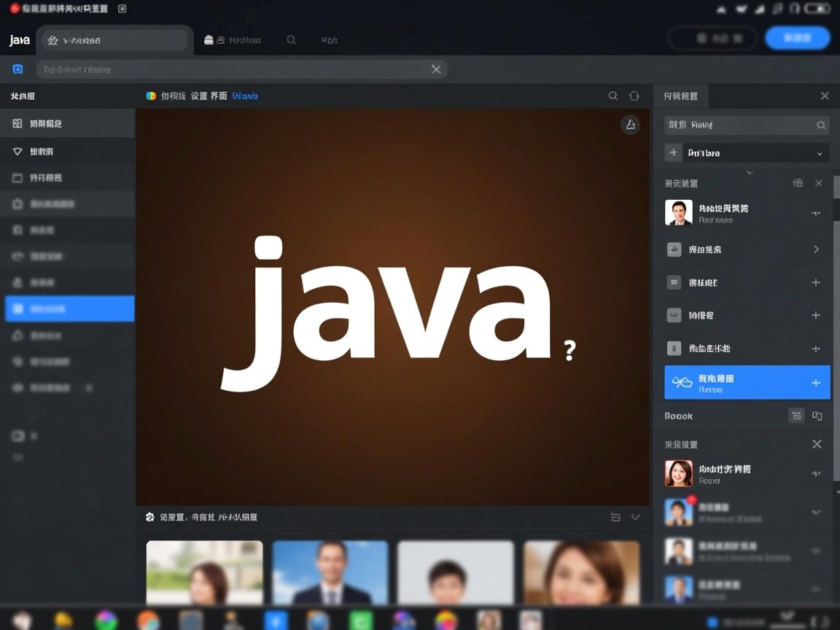Viewport: 840px width, 630px height.
Task: Select the first thumbnail in the bottom strip
Action: [x=204, y=574]
